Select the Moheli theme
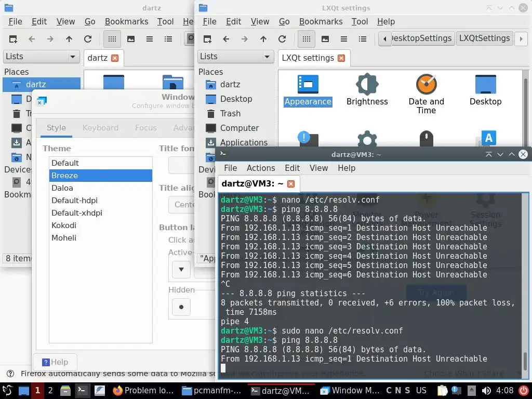Image resolution: width=532 pixels, height=399 pixels. coord(101,238)
